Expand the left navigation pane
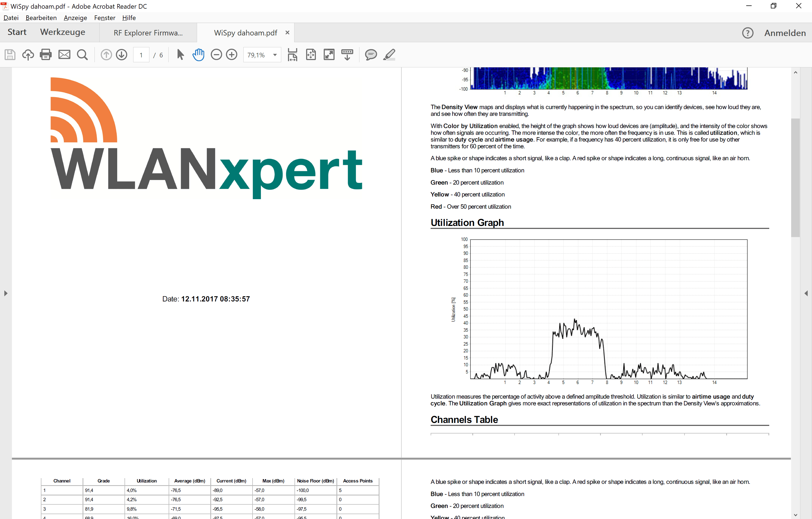Viewport: 812px width, 519px height. point(6,294)
